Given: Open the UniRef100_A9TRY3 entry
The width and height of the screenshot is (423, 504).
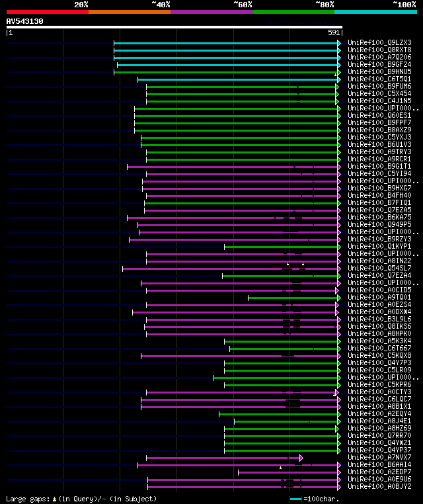Looking at the screenshot, I should point(379,151).
